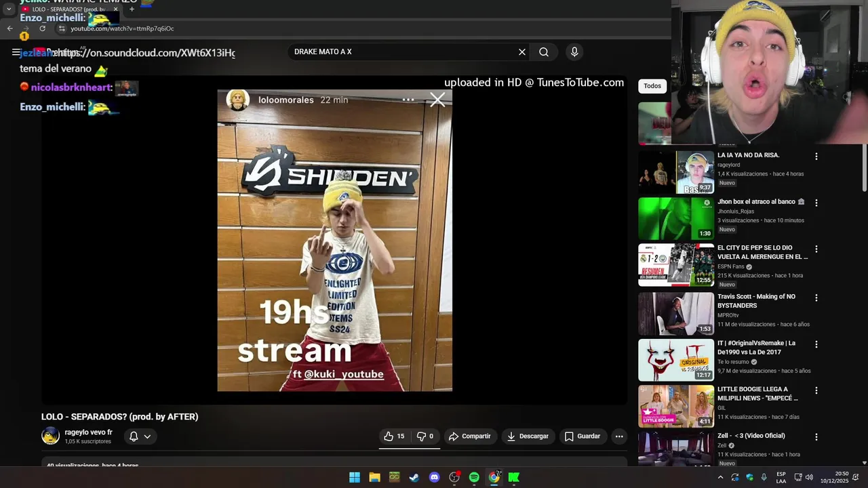The image size is (868, 488).
Task: Open Steam from the taskbar
Action: coord(414,477)
